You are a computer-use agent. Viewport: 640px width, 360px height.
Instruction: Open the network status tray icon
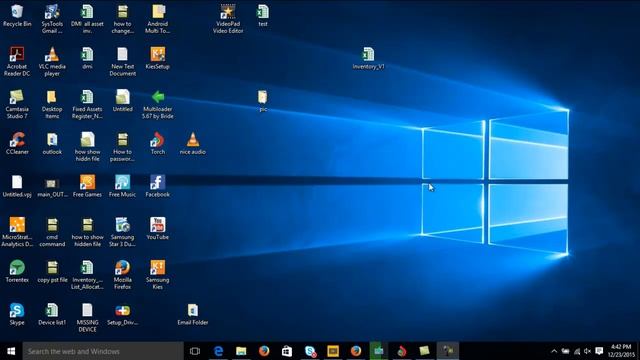tap(577, 351)
